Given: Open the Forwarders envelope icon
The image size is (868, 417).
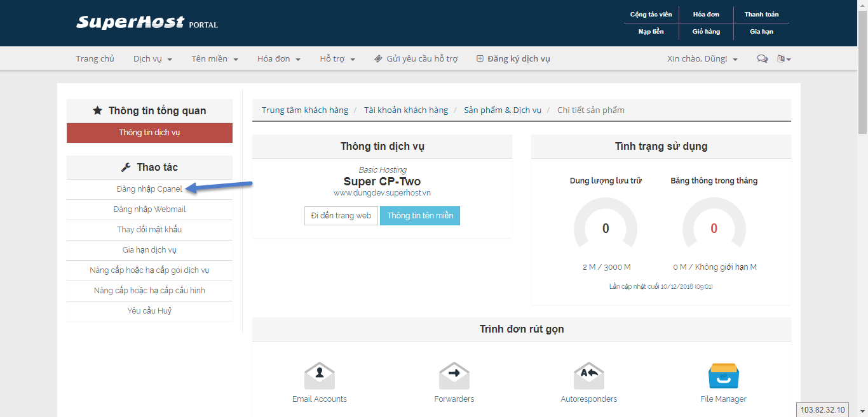Looking at the screenshot, I should [x=454, y=376].
